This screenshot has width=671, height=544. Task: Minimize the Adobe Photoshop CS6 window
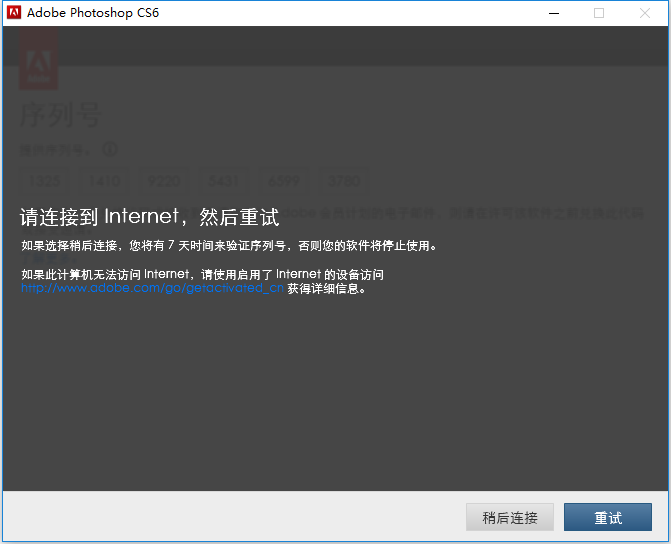(x=554, y=13)
